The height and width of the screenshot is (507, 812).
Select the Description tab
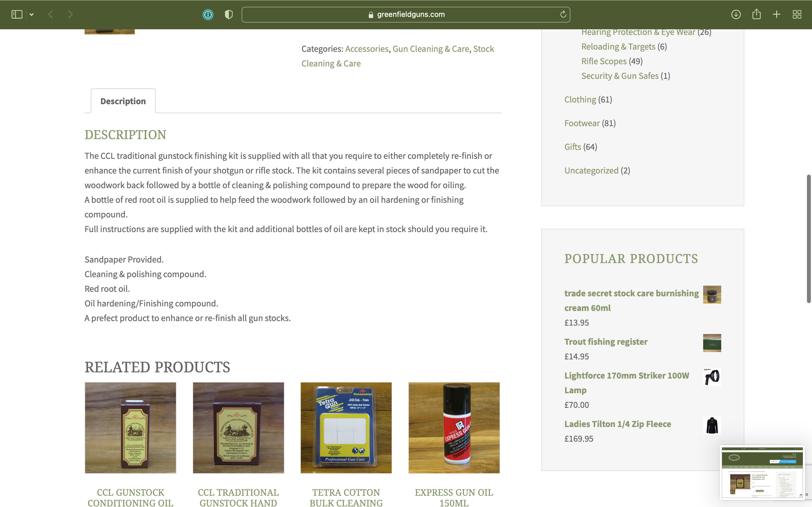pyautogui.click(x=123, y=101)
